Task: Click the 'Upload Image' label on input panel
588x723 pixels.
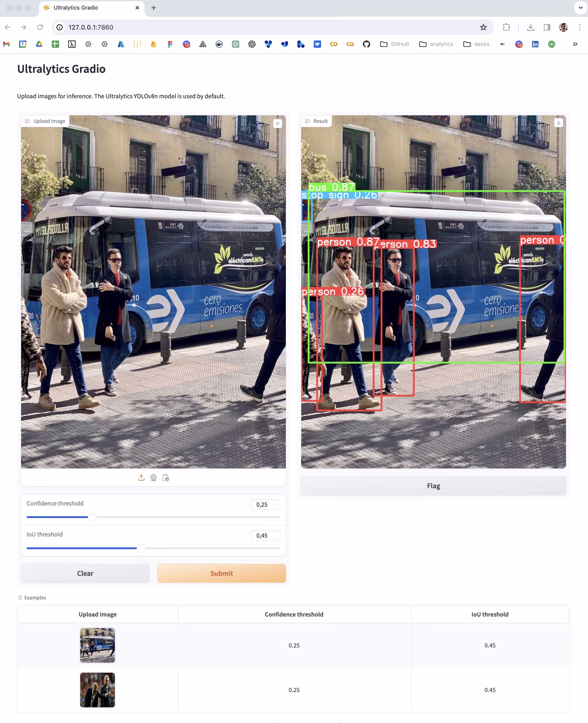Action: coord(45,121)
